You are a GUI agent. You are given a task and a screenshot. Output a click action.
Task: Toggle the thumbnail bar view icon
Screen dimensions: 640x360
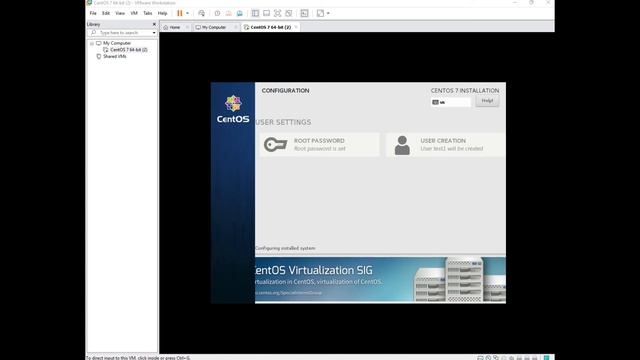pyautogui.click(x=266, y=13)
